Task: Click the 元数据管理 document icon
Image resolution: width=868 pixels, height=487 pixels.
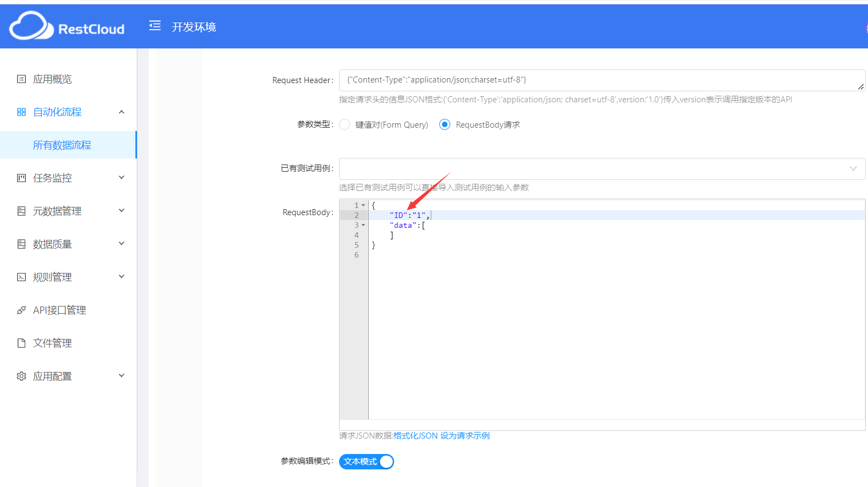Action: click(x=21, y=211)
